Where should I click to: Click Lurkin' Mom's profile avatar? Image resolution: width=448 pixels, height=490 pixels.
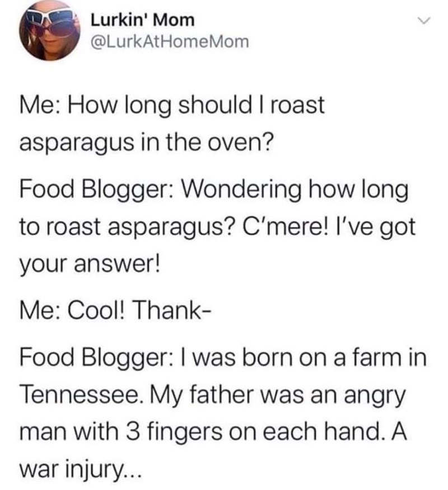(x=50, y=30)
